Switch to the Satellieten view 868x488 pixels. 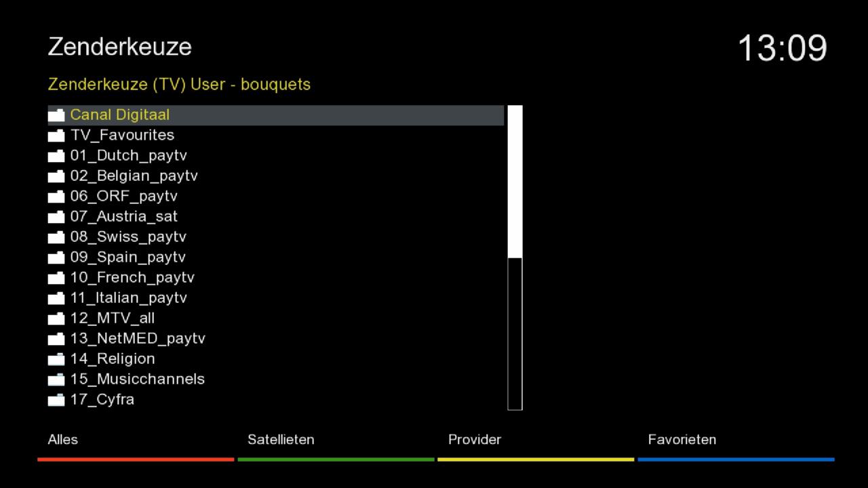[x=281, y=440]
